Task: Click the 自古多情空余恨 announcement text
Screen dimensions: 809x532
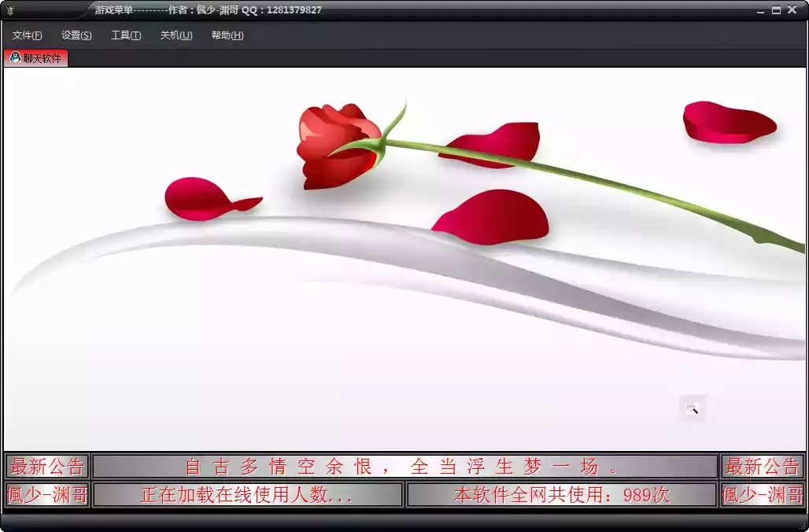Action: click(x=404, y=467)
